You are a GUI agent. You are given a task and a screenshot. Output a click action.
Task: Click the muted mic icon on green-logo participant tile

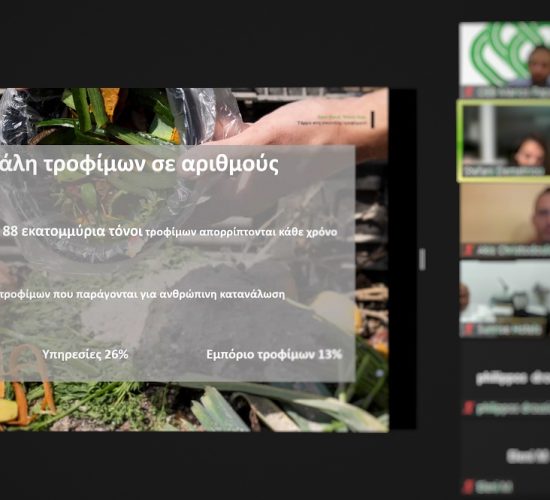468,93
